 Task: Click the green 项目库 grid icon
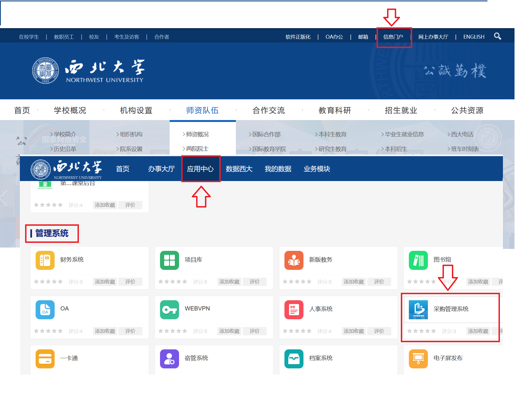(169, 260)
